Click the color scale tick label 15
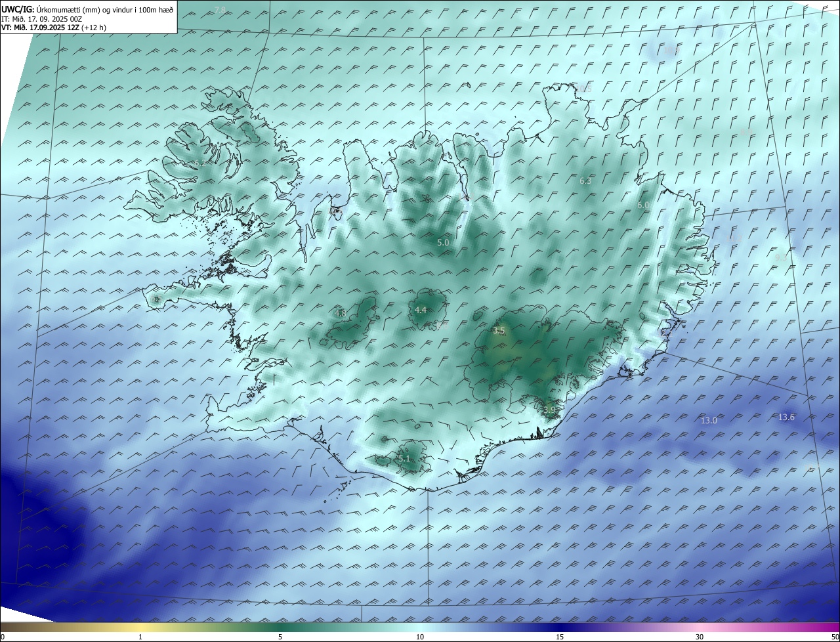The image size is (840, 642). 560,637
